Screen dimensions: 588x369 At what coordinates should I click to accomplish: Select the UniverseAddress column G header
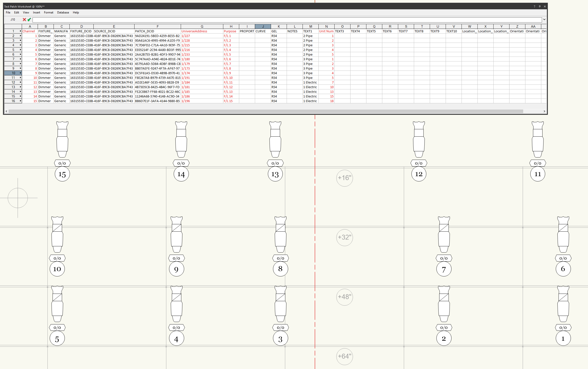click(x=202, y=26)
